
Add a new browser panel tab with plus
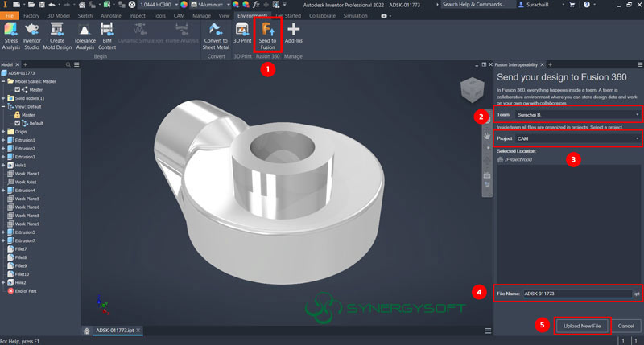pos(26,64)
